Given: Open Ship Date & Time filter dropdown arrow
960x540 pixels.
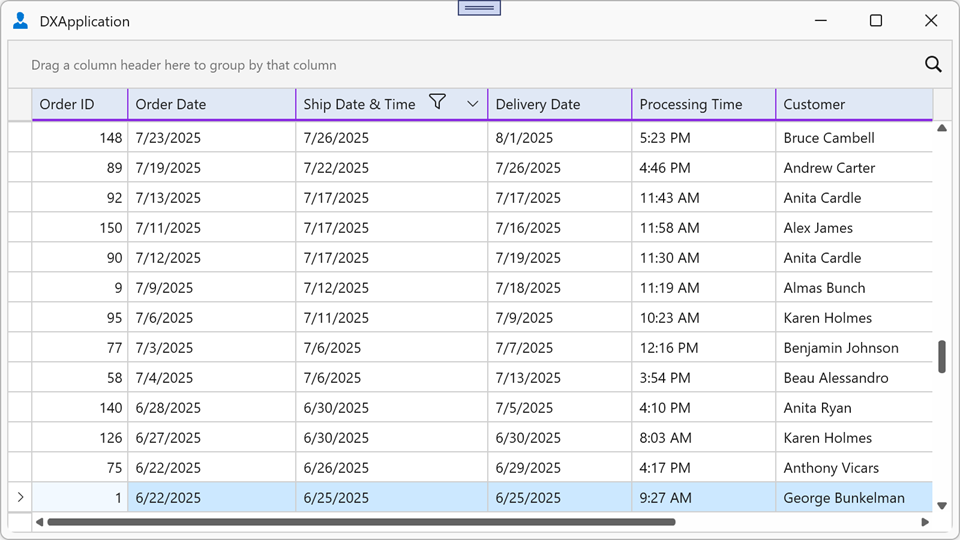Looking at the screenshot, I should 473,104.
